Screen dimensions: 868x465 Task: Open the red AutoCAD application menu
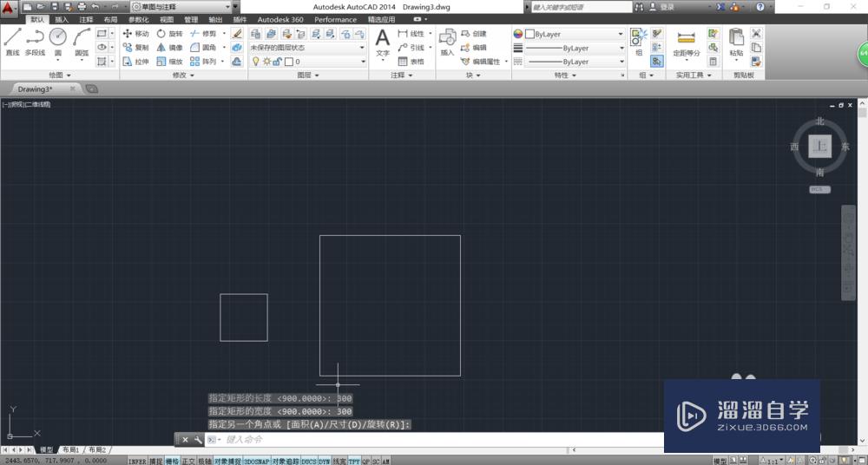point(9,7)
